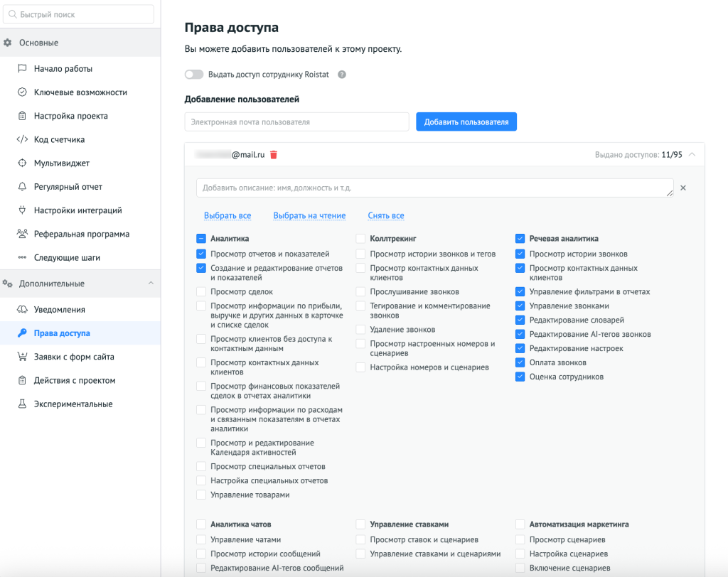The height and width of the screenshot is (577, 728).
Task: Click the Добавить описание text field
Action: [x=434, y=188]
